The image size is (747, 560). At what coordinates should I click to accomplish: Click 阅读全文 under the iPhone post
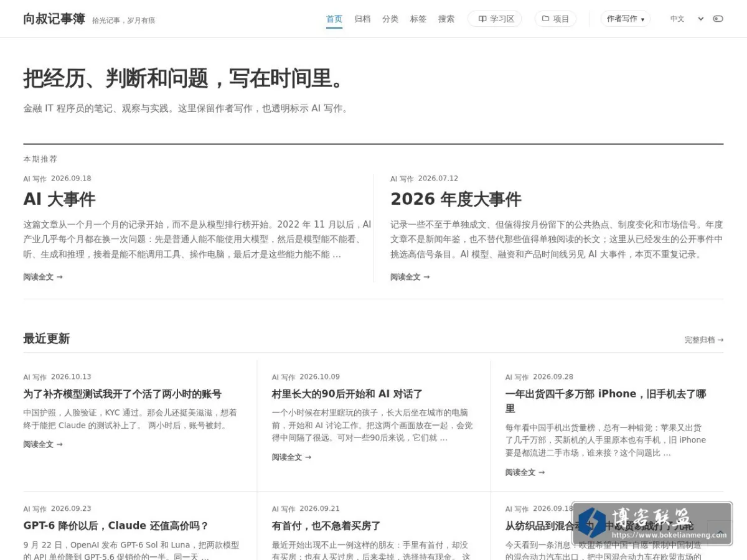pyautogui.click(x=525, y=472)
